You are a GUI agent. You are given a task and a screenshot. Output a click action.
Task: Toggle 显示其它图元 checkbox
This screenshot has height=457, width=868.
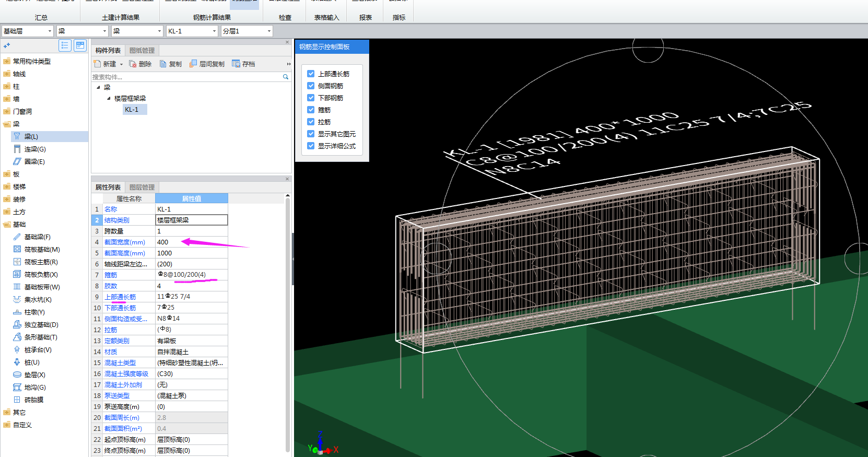311,134
